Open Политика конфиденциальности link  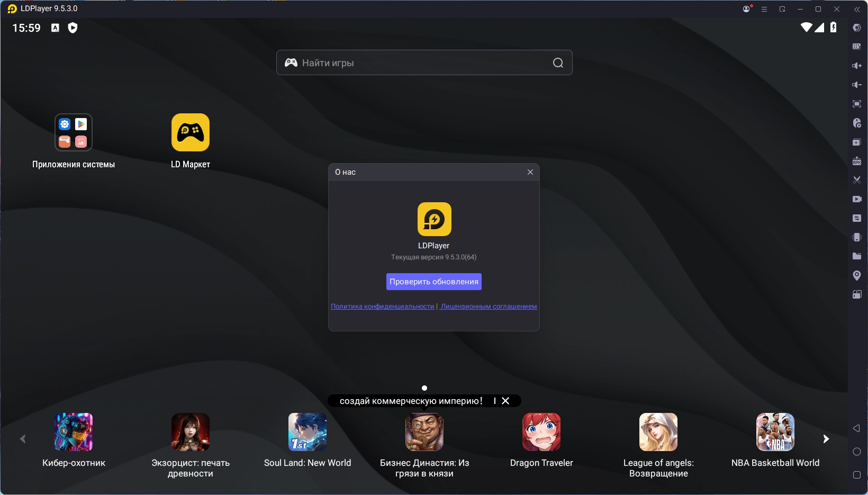[382, 307]
